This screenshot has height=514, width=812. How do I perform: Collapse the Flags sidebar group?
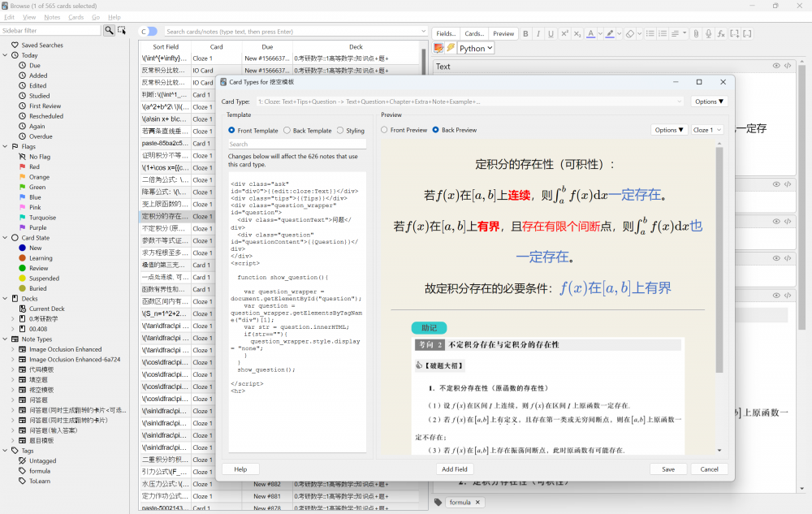pos(5,146)
